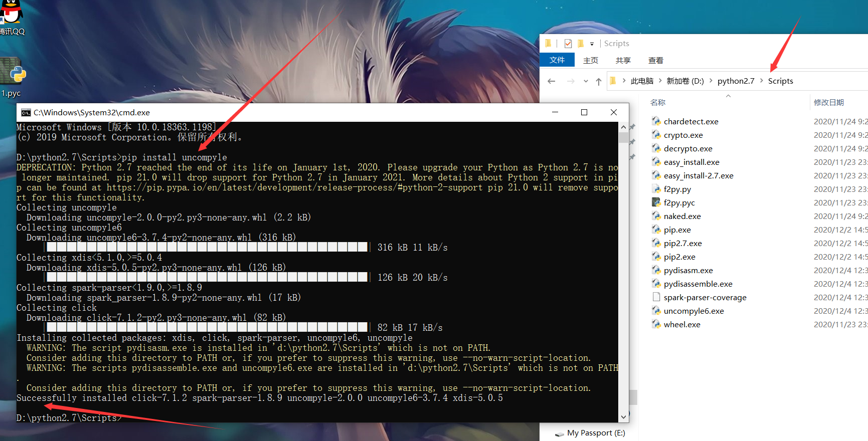
Task: Click the wheel.exe file icon
Action: click(x=656, y=324)
